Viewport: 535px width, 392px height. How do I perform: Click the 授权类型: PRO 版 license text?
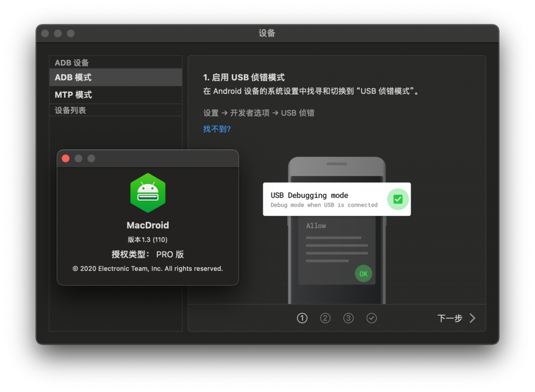coord(148,254)
